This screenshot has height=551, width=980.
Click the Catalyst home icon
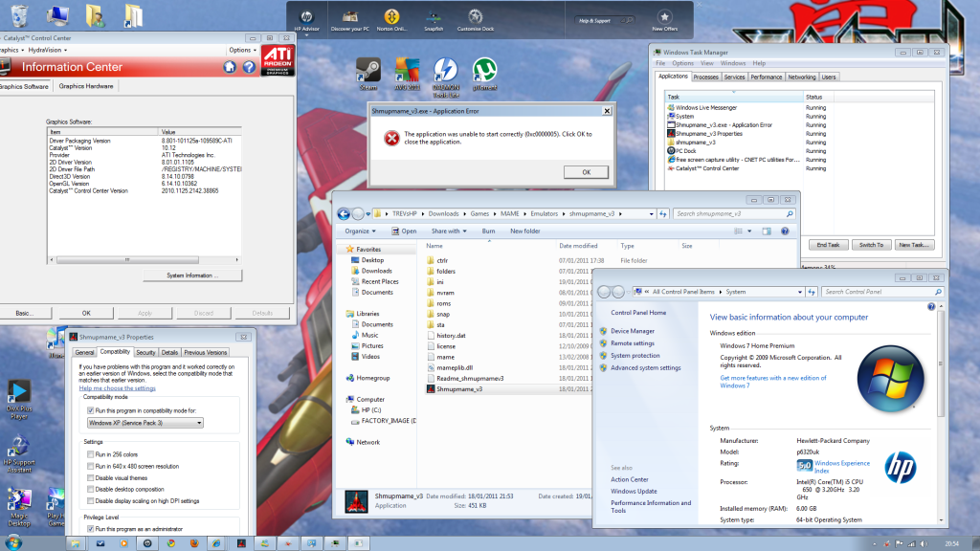click(x=230, y=67)
